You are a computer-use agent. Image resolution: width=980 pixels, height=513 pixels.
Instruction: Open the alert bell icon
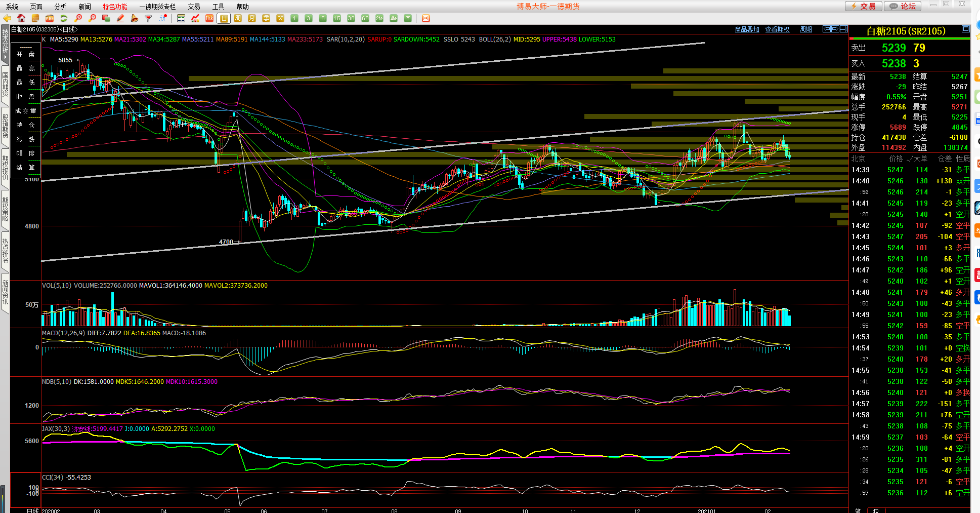point(135,18)
